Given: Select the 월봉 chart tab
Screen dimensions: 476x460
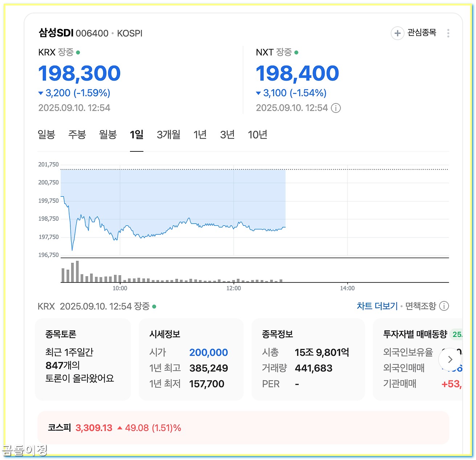Looking at the screenshot, I should click(107, 135).
